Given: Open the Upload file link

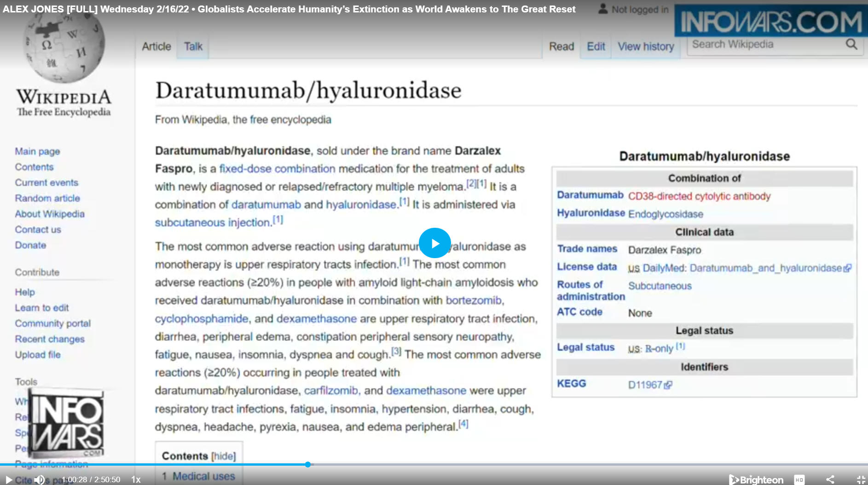Looking at the screenshot, I should [x=38, y=355].
